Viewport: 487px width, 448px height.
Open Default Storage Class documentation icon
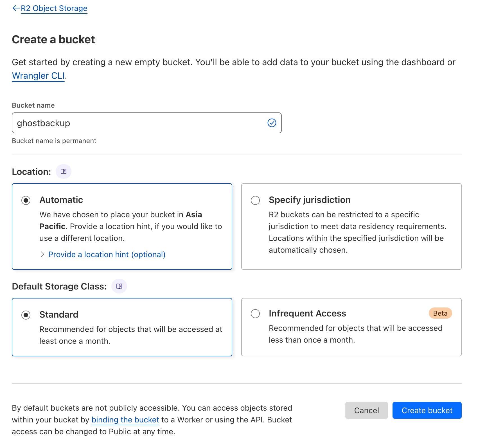(x=119, y=286)
